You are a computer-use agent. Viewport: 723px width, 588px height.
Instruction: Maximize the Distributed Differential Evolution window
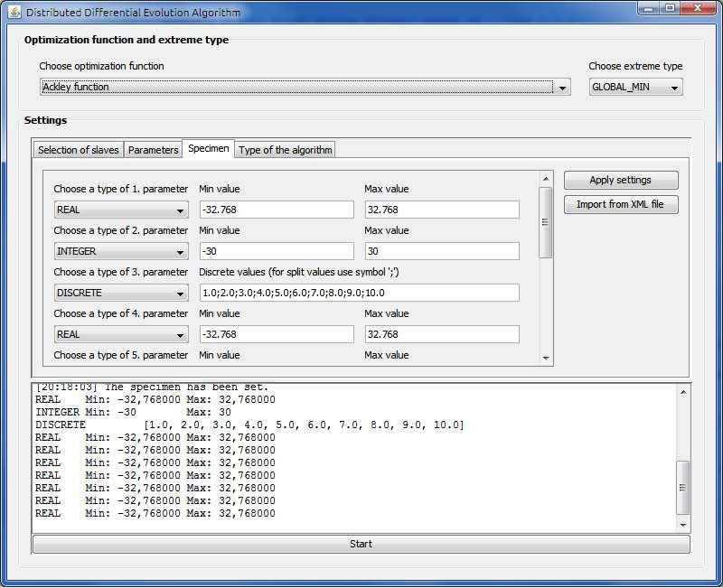[x=670, y=9]
